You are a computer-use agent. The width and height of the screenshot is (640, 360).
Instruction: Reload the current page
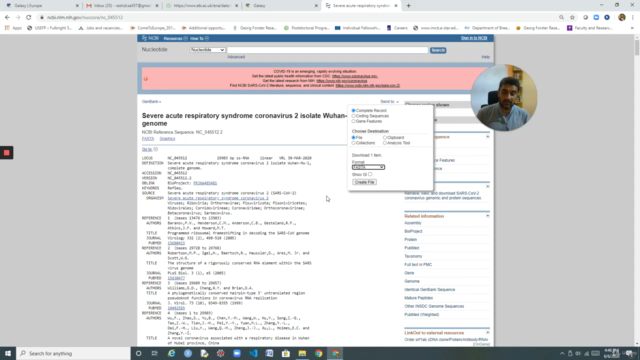click(x=29, y=17)
